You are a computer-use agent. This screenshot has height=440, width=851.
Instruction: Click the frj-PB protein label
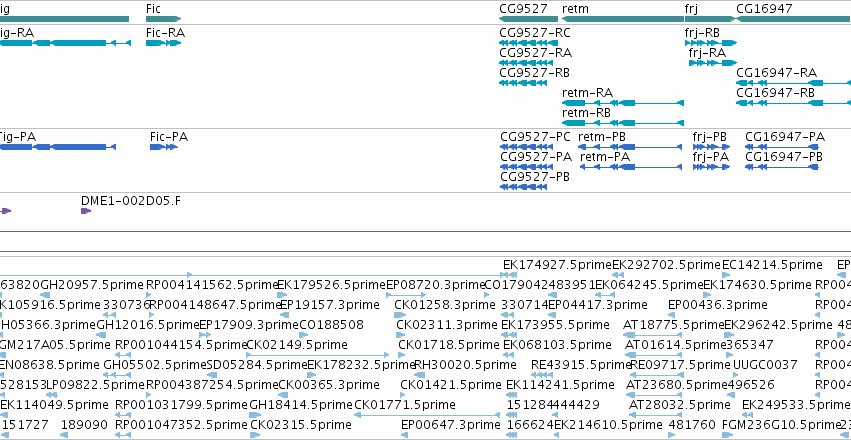710,137
